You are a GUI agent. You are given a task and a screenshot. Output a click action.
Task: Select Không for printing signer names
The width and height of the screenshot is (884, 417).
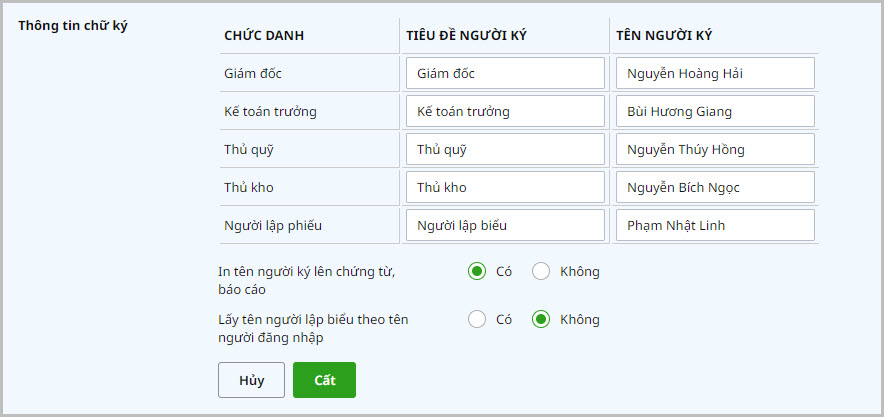coord(541,271)
